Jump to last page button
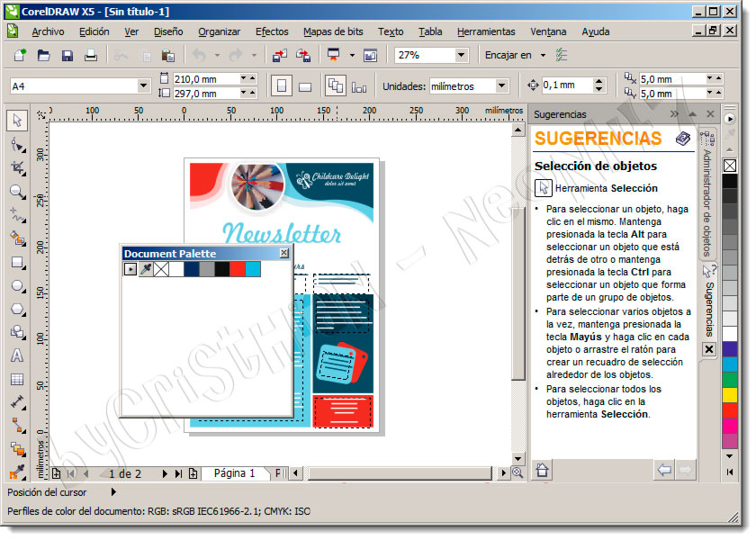756x540 pixels. click(x=178, y=474)
